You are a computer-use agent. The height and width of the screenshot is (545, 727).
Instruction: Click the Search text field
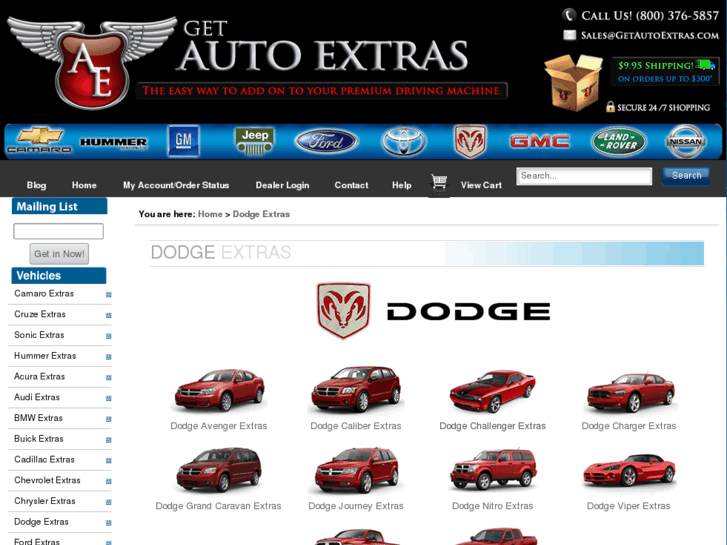tap(584, 176)
